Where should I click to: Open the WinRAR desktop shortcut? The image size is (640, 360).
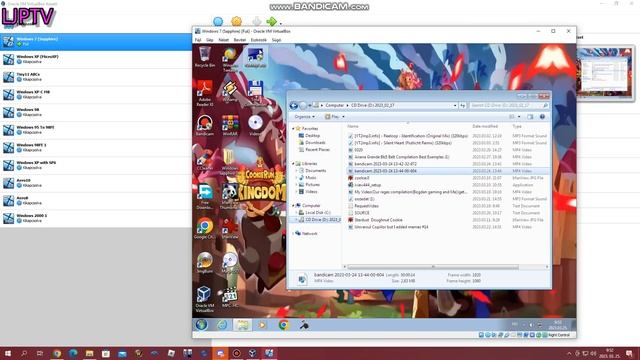point(230,125)
